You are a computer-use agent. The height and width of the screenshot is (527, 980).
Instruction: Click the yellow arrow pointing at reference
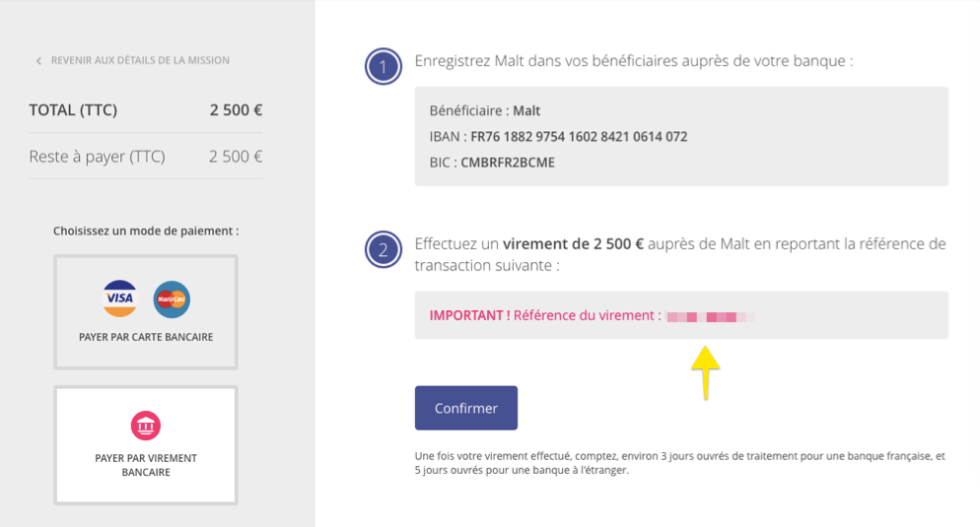click(705, 372)
